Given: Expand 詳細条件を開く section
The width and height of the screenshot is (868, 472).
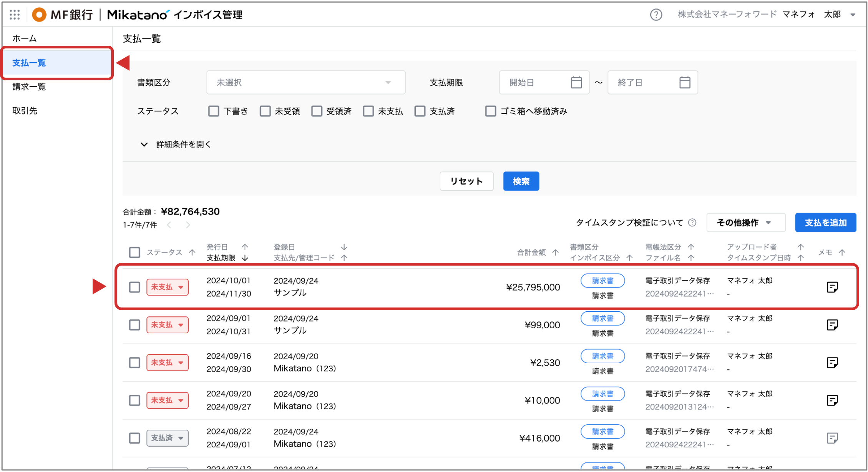Looking at the screenshot, I should [x=176, y=144].
